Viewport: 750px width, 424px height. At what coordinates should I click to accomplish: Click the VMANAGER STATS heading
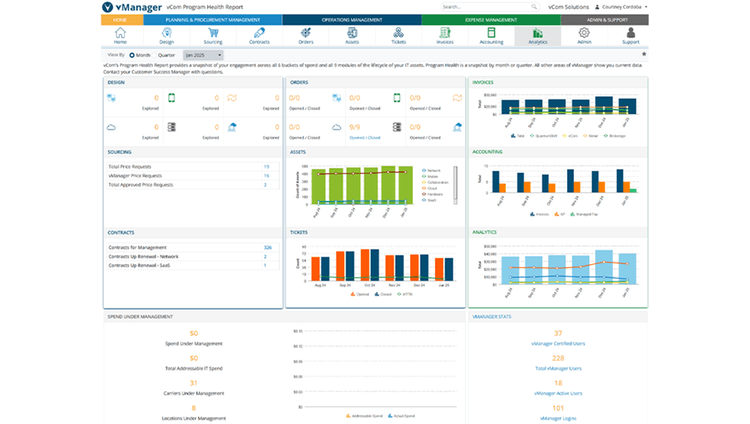pos(492,317)
